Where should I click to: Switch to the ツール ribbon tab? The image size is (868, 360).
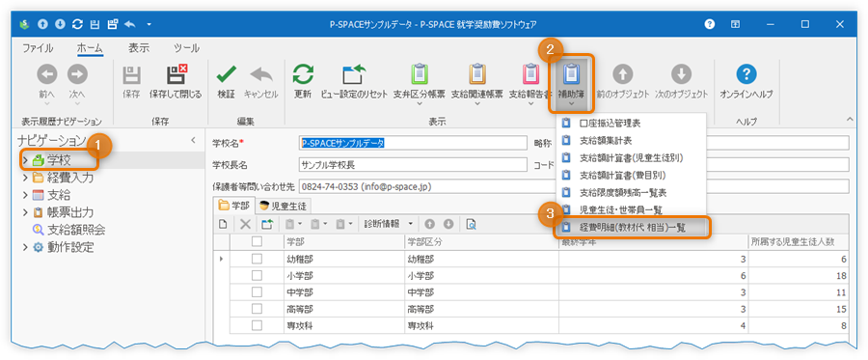(186, 48)
